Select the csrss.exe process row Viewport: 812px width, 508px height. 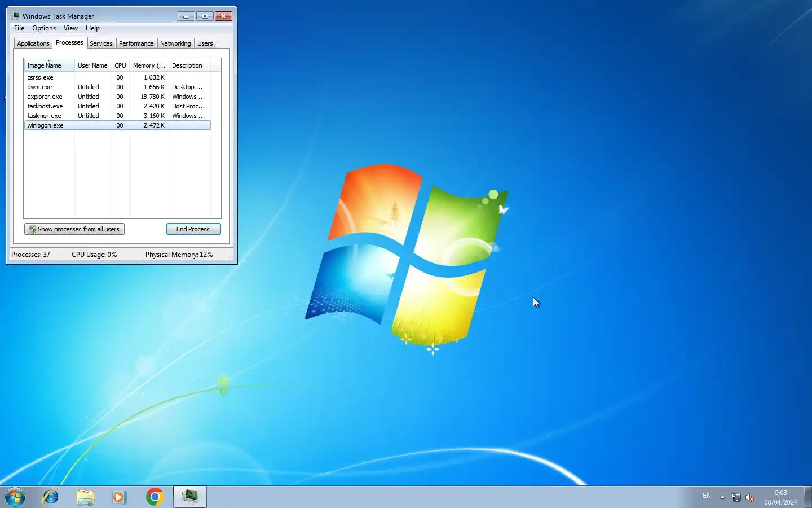117,77
